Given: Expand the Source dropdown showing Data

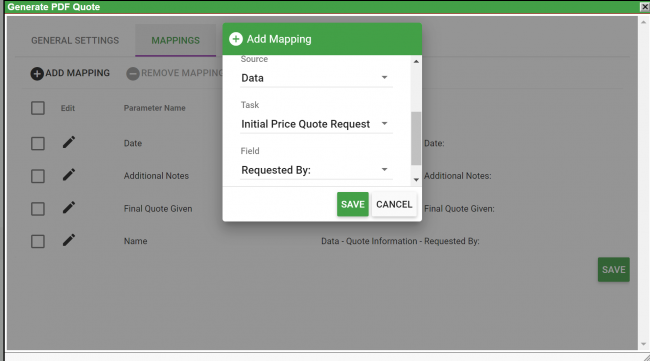Looking at the screenshot, I should tap(316, 78).
